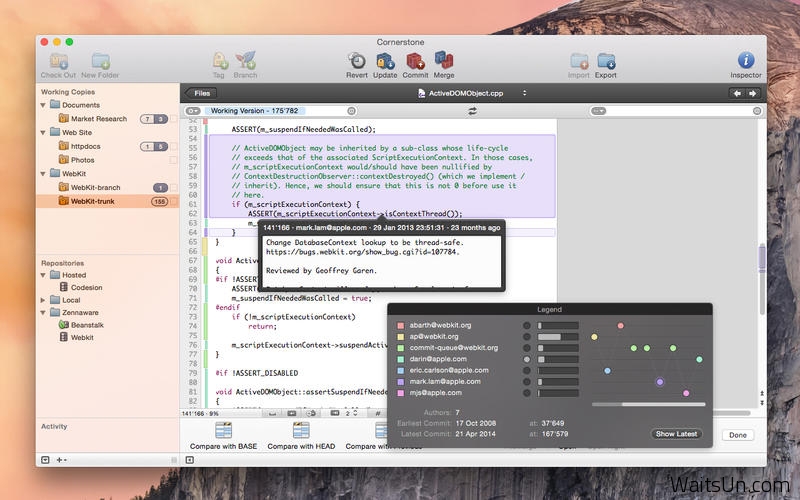Click clear button right of Working Version field
800x500 pixels.
pos(351,111)
